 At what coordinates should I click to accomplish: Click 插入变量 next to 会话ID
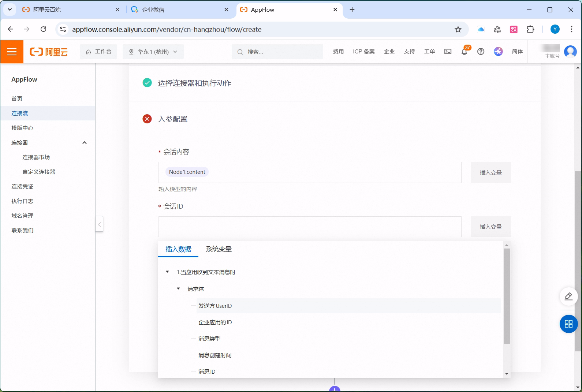[x=490, y=227]
